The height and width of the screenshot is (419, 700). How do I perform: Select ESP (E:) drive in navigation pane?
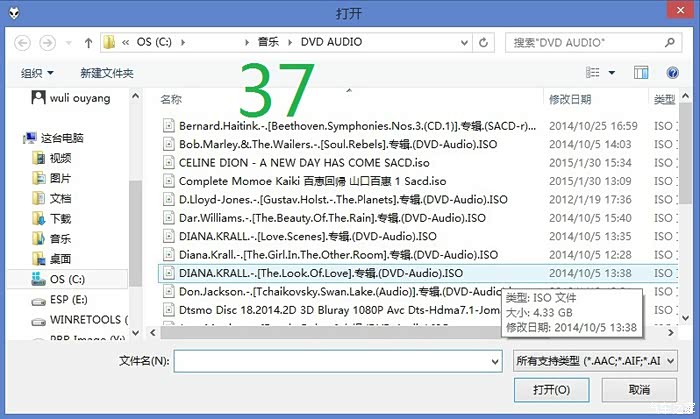click(x=60, y=299)
